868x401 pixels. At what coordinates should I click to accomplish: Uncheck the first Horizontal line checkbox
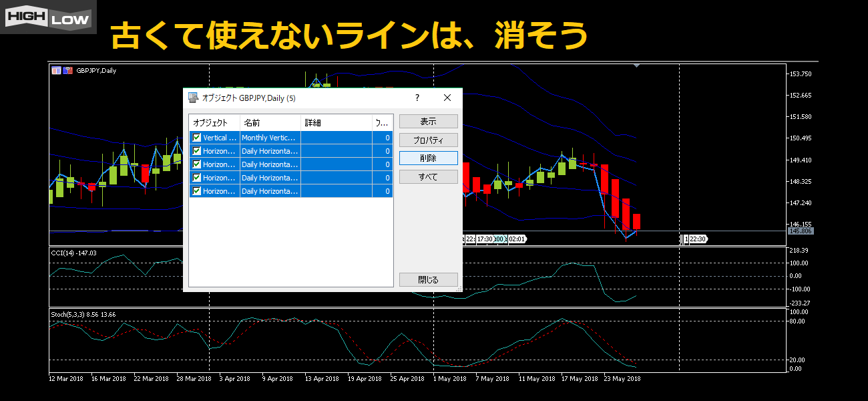196,151
